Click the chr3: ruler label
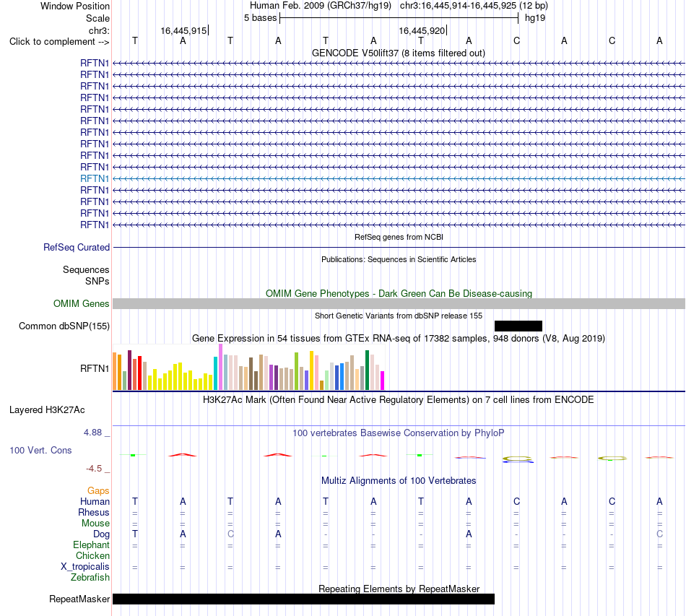Image resolution: width=686 pixels, height=616 pixels. [99, 30]
